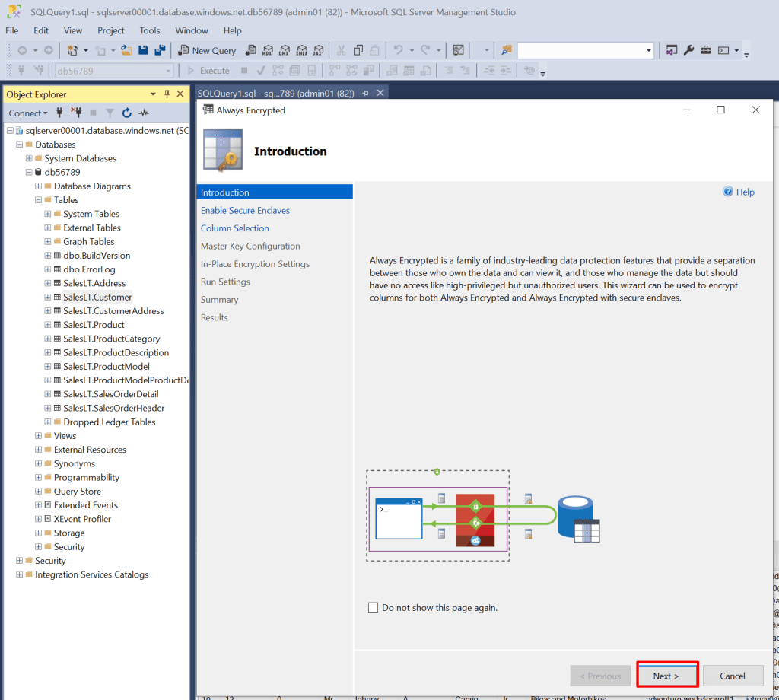The height and width of the screenshot is (700, 779).
Task: Click the Refresh icon in Object Explorer
Action: pyautogui.click(x=126, y=113)
